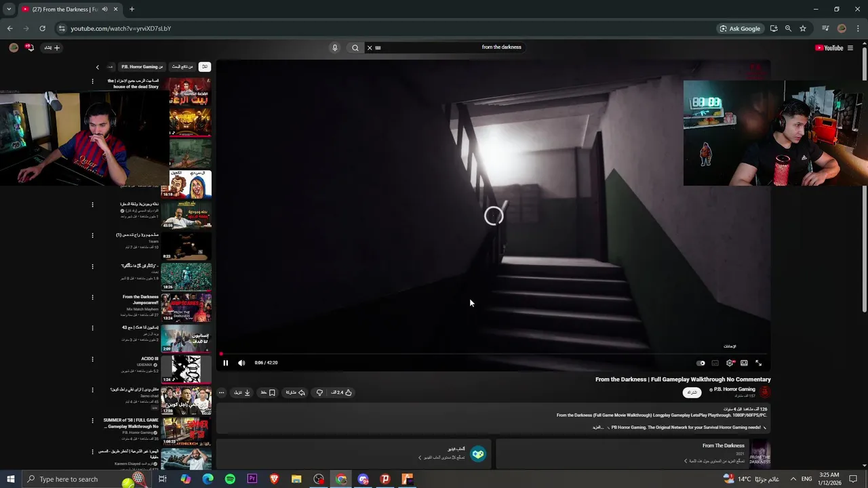Download the video with the download button
This screenshot has height=488, width=868.
pyautogui.click(x=242, y=392)
